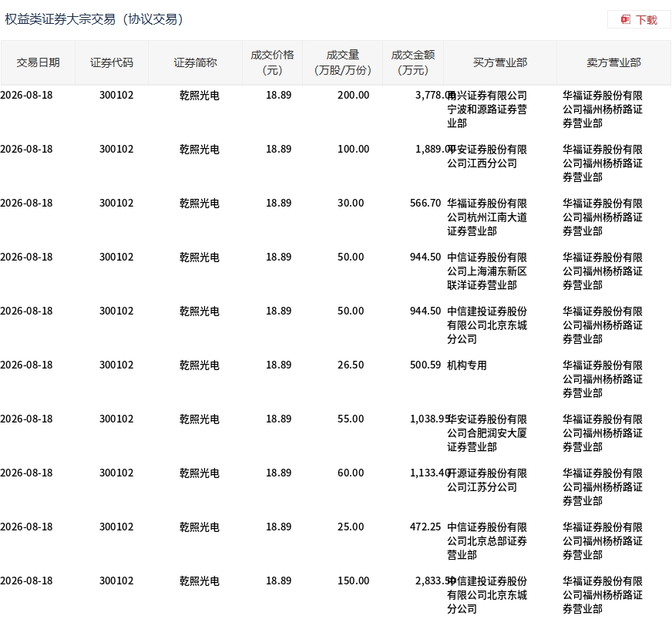
Task: Select the volume cell 150.00
Action: click(x=353, y=581)
